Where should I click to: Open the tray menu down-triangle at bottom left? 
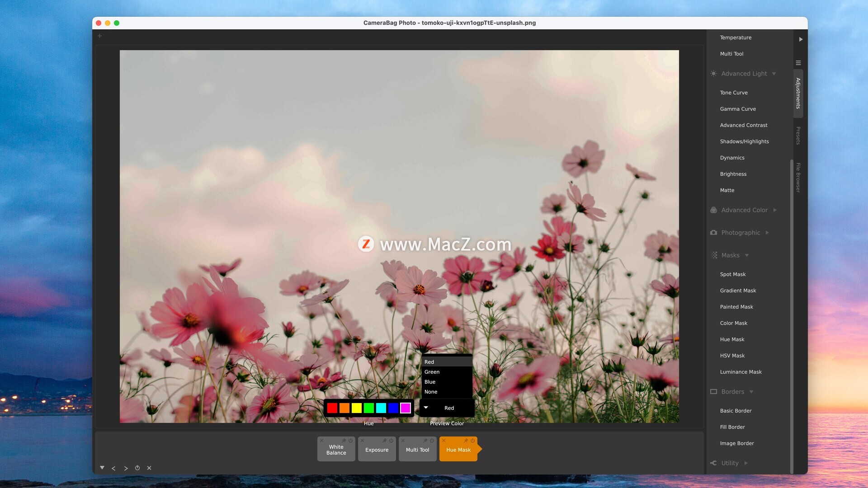click(102, 468)
